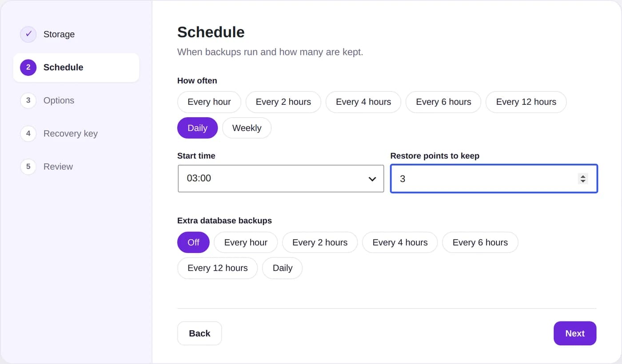This screenshot has height=364, width=622.
Task: Open the 03:00 Start time select box
Action: click(281, 178)
